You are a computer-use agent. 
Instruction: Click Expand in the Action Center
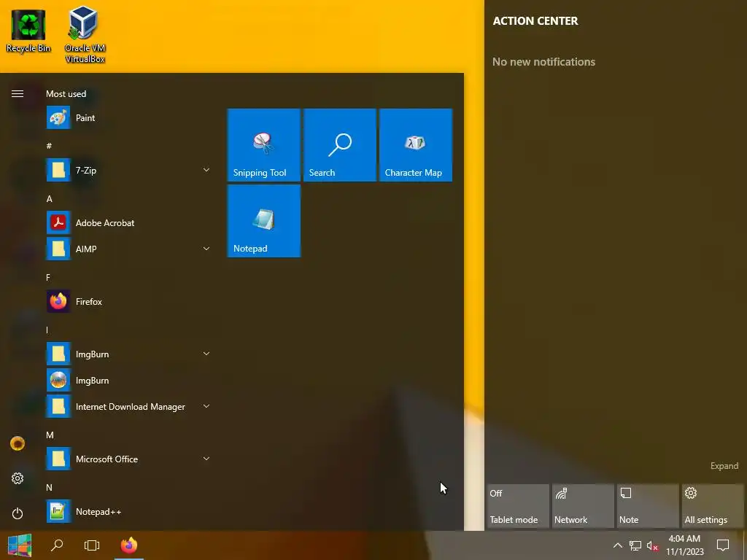click(724, 466)
